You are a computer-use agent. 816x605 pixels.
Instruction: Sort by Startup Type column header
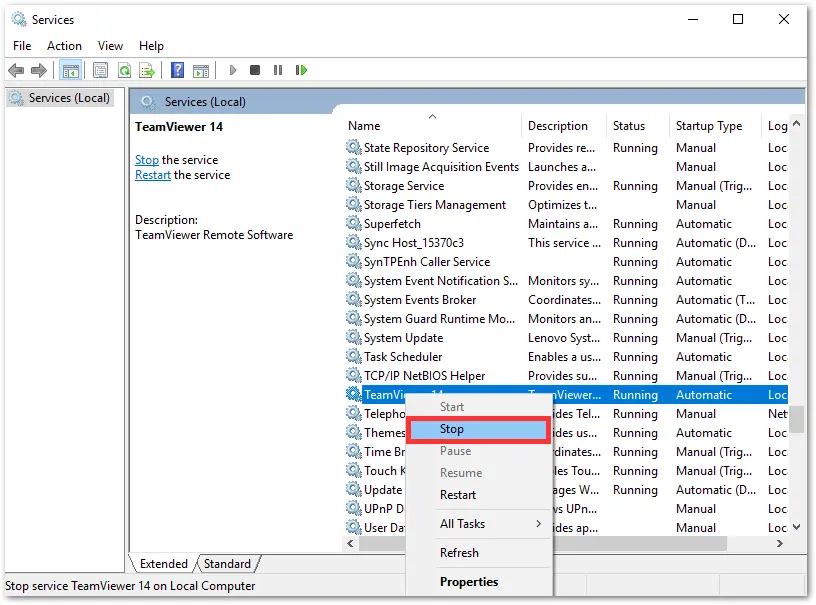tap(715, 126)
